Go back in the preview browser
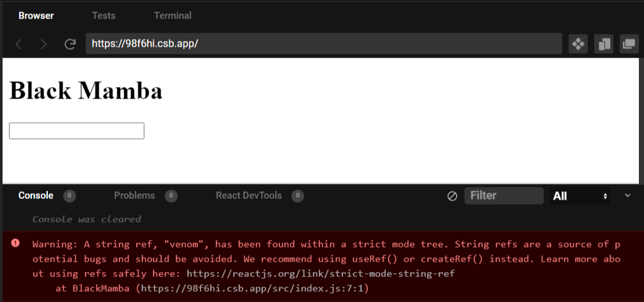The width and height of the screenshot is (644, 302). (19, 44)
